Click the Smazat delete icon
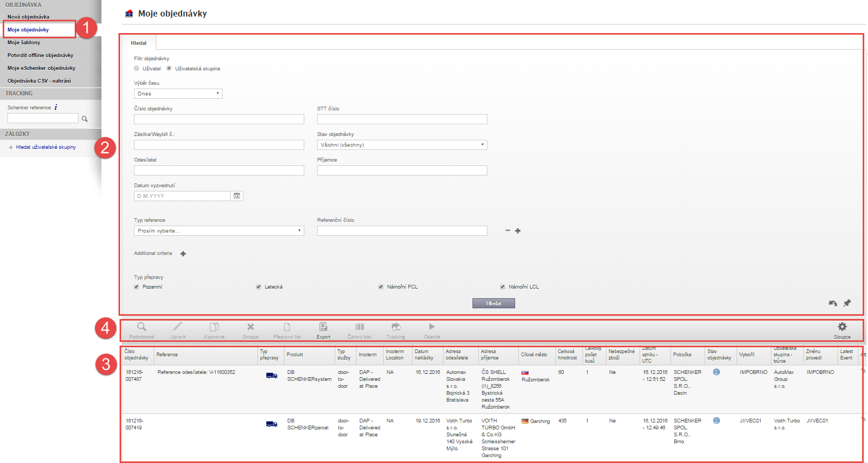The width and height of the screenshot is (868, 463). 250,327
